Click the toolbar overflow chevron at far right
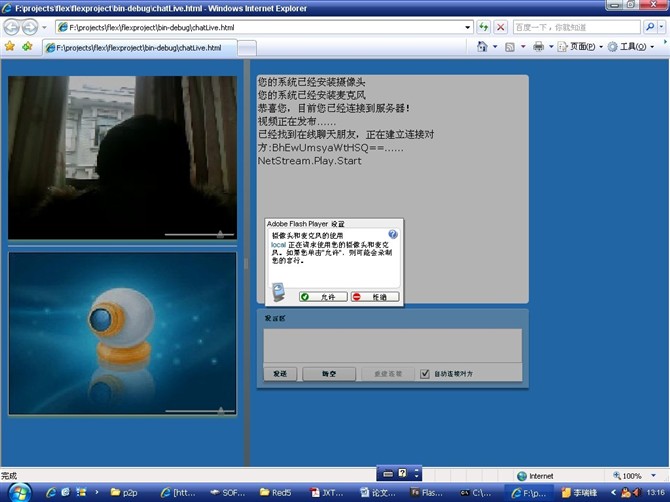Viewport: 670px width, 502px height. (x=665, y=42)
